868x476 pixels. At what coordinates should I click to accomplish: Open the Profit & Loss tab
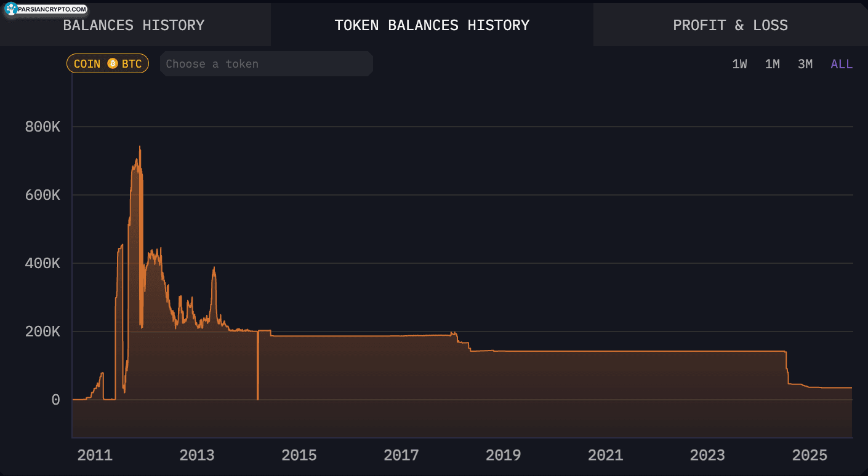pos(731,25)
